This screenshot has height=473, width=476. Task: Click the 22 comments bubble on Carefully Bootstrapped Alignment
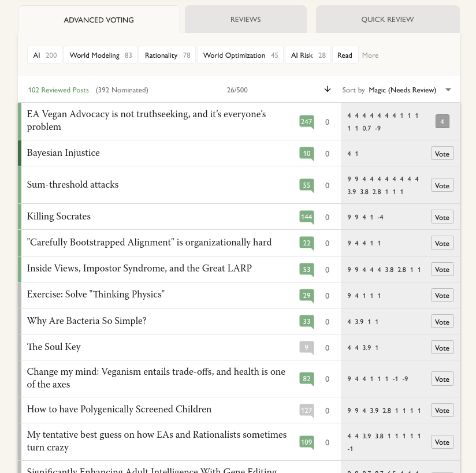tap(306, 243)
